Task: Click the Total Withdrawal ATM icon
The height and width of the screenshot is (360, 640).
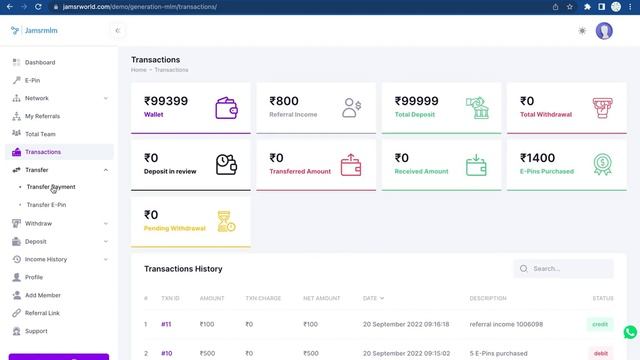Action: [x=602, y=108]
